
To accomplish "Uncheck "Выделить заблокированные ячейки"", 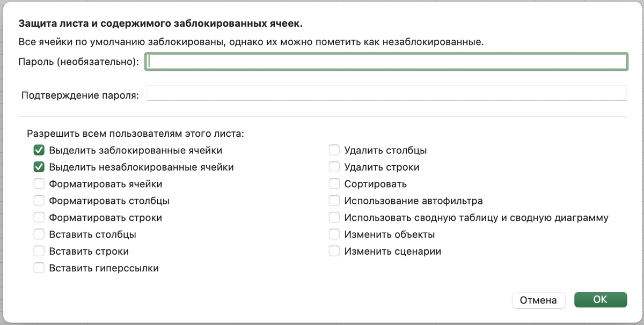I will (x=39, y=150).
